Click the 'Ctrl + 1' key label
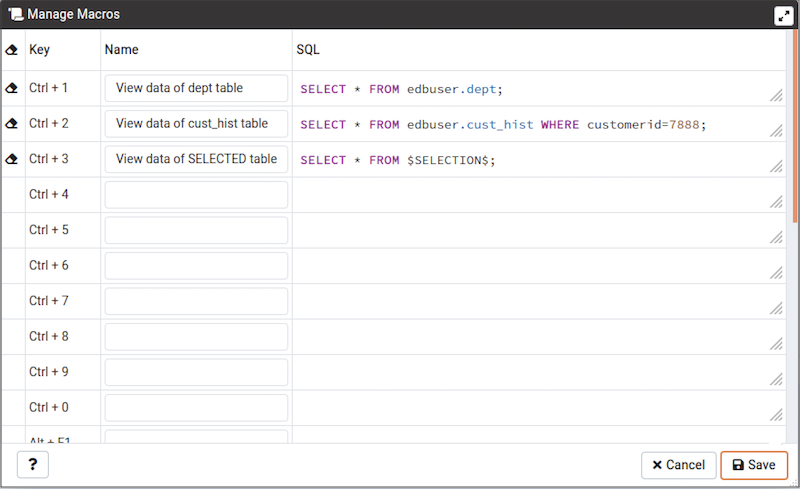 coord(48,88)
